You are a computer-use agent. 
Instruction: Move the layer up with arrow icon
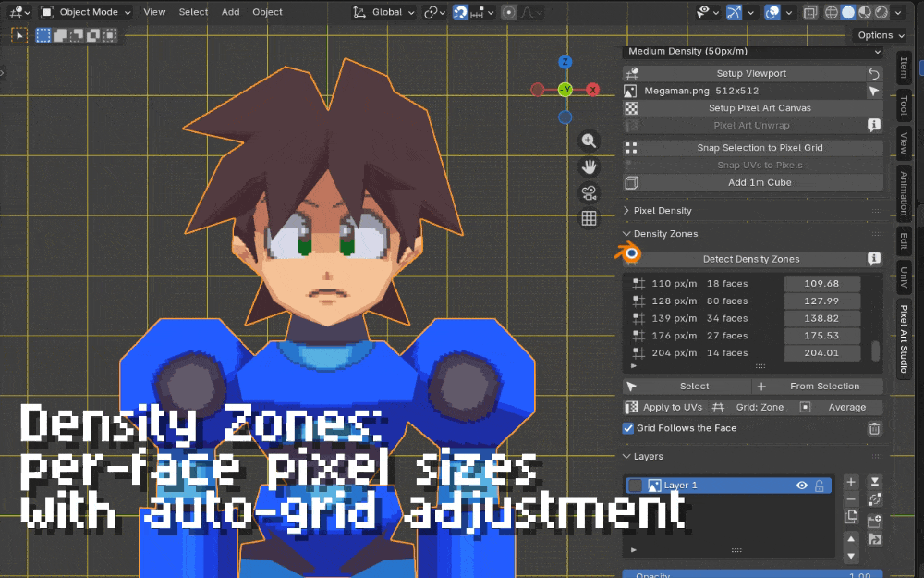(851, 538)
